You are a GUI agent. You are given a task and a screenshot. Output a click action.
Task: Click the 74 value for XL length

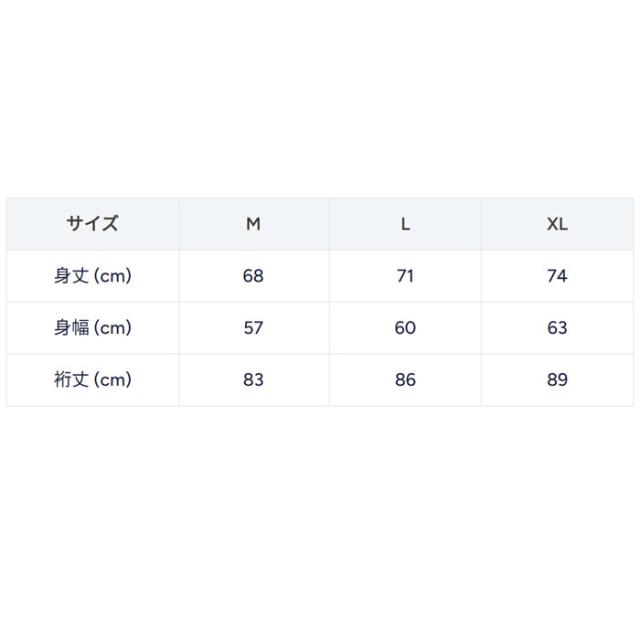pyautogui.click(x=557, y=276)
